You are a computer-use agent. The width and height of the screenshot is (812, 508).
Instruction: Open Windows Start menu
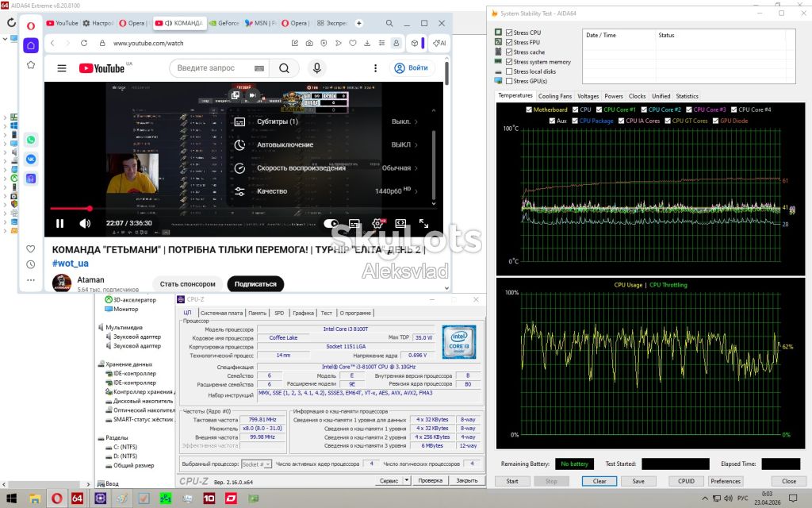click(x=11, y=498)
